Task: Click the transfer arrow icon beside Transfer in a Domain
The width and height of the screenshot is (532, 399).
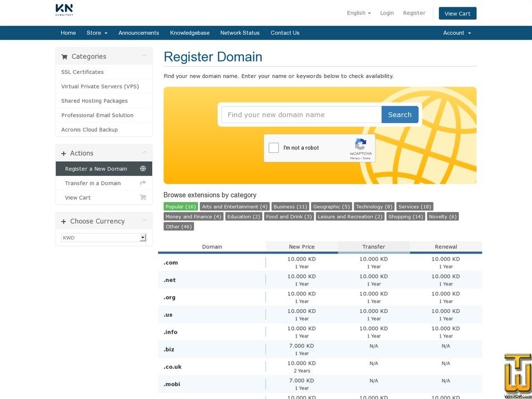Action: click(x=143, y=183)
